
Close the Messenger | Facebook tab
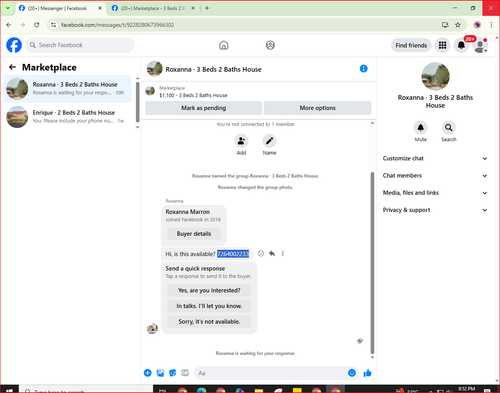100,8
